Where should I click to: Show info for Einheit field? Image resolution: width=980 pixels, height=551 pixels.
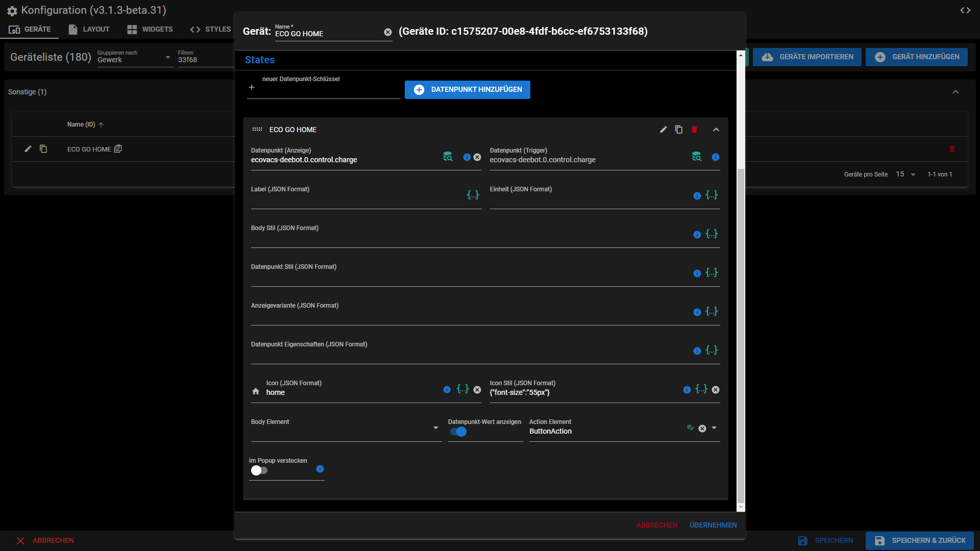[x=697, y=196]
